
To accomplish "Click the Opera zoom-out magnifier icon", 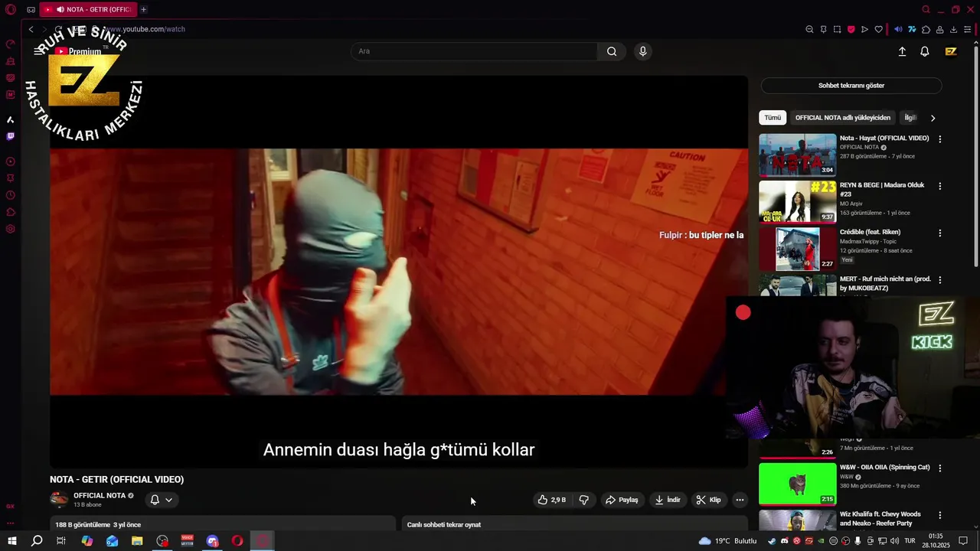I will pyautogui.click(x=809, y=30).
